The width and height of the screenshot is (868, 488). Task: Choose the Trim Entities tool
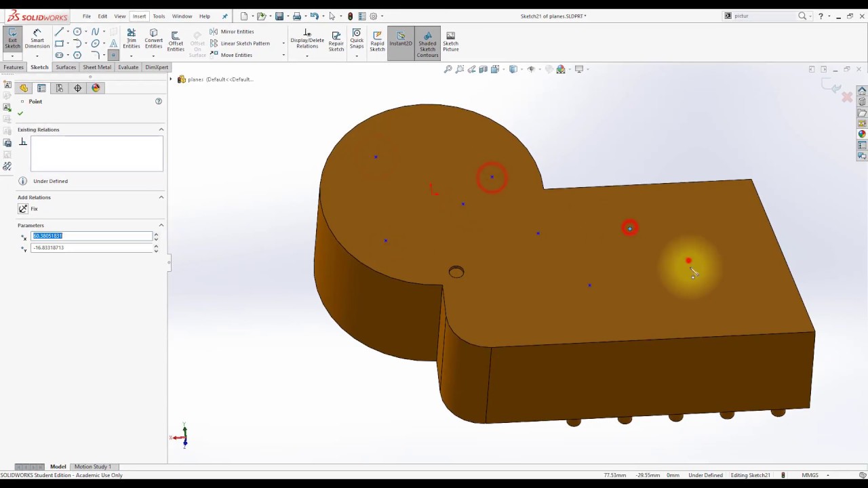point(132,39)
